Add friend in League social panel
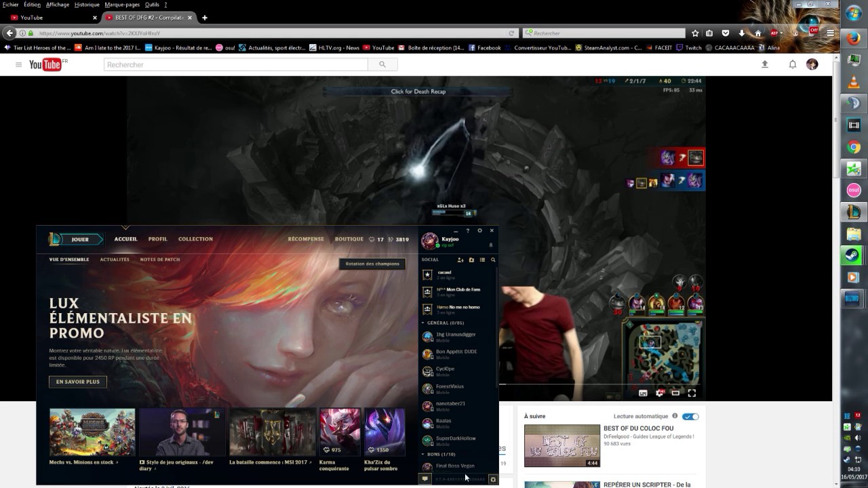Screen dimensions: 868x488 coord(460,260)
